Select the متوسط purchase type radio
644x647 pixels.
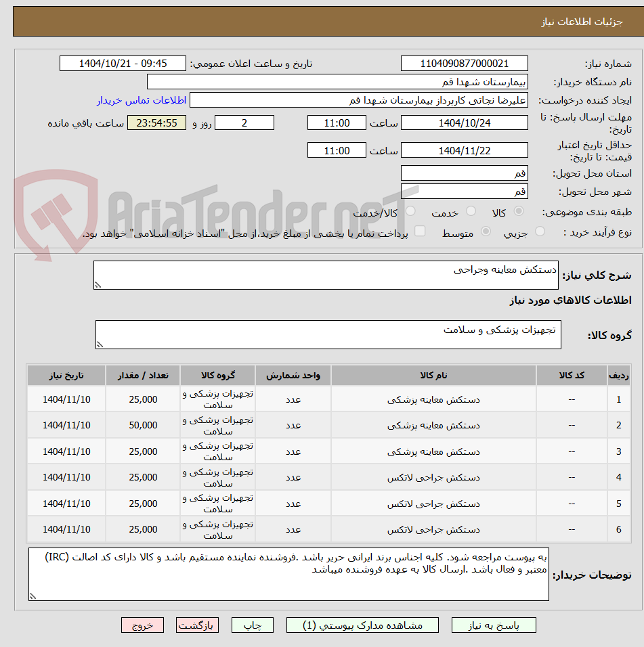[486, 231]
